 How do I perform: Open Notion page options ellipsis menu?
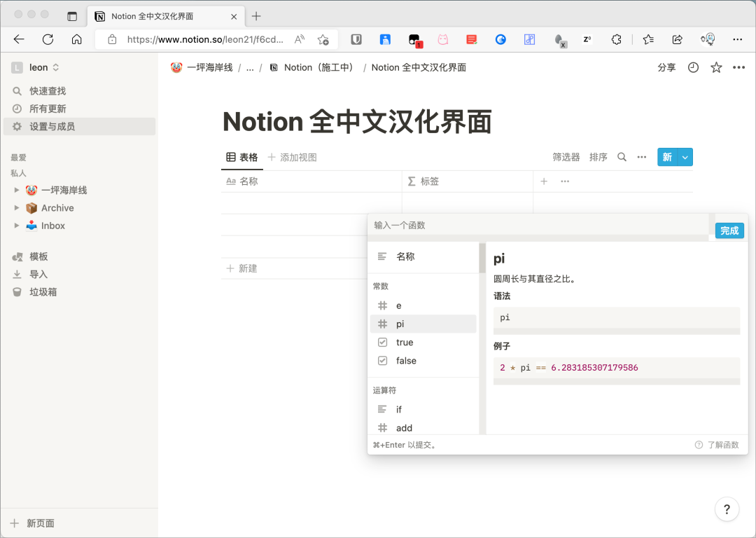point(738,67)
